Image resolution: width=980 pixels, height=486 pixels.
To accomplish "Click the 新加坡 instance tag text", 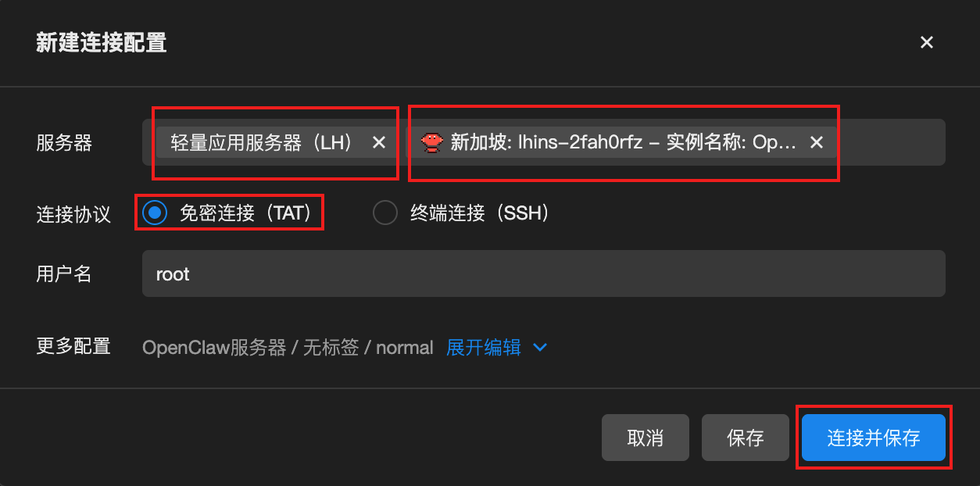I will [x=624, y=142].
